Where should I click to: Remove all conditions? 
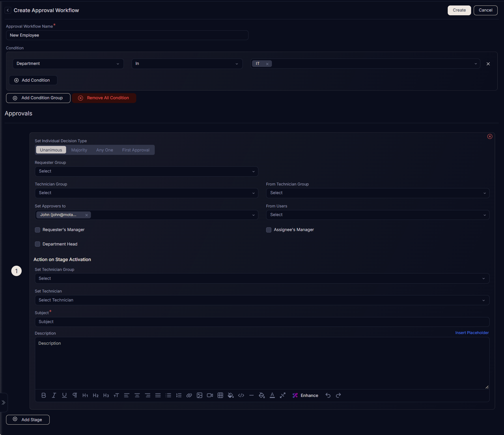click(104, 98)
